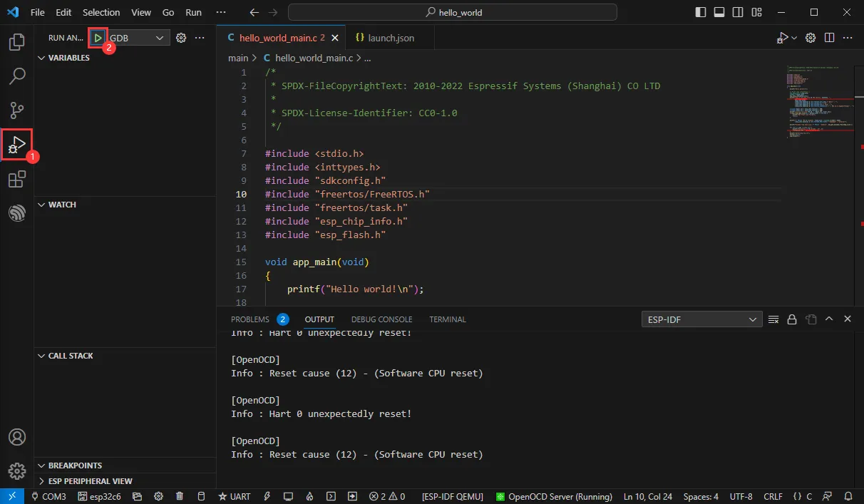The image size is (864, 504).
Task: Click the trash full clean icon
Action: (180, 496)
